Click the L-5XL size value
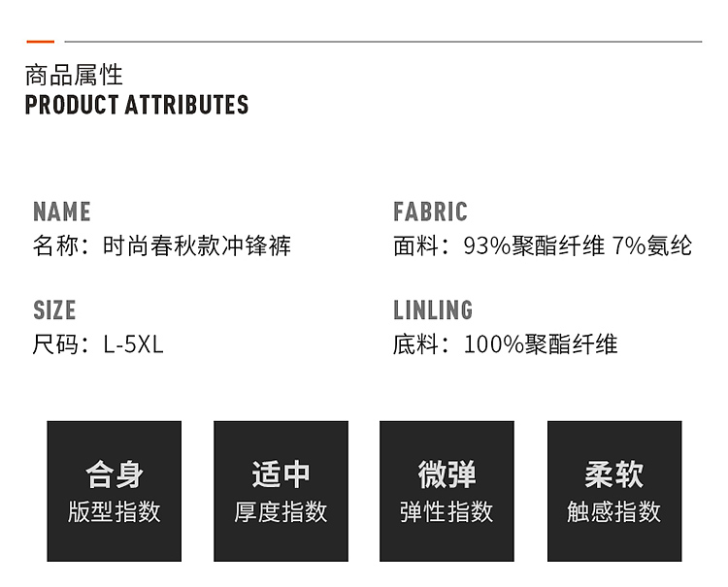The width and height of the screenshot is (728, 587). click(x=133, y=344)
